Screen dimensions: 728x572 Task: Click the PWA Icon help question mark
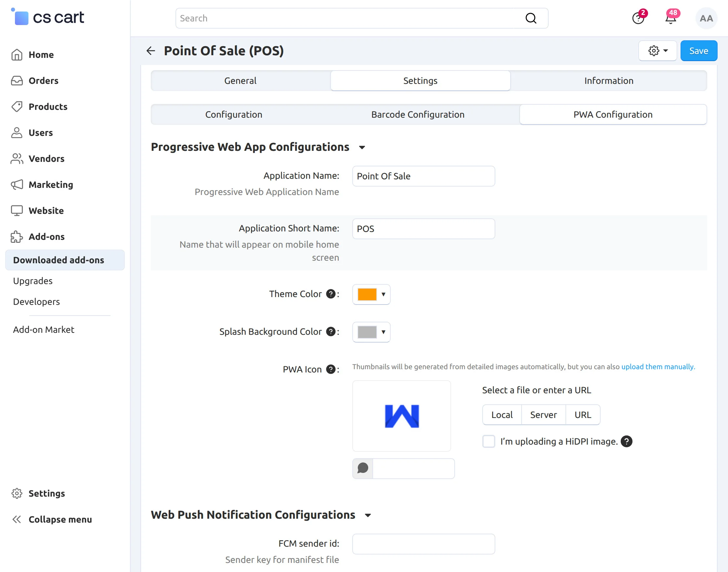[331, 369]
